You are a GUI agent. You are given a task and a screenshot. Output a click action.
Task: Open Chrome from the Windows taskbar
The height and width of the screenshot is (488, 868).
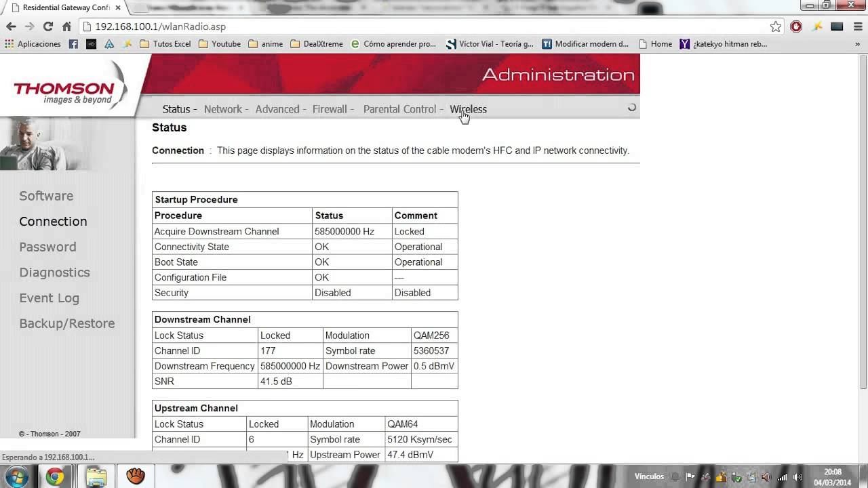click(55, 476)
